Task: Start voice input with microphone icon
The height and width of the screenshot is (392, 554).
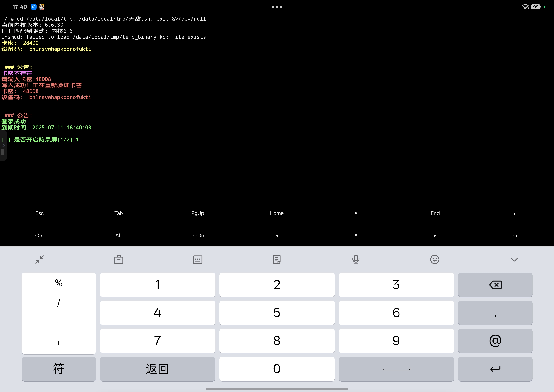Action: click(356, 260)
